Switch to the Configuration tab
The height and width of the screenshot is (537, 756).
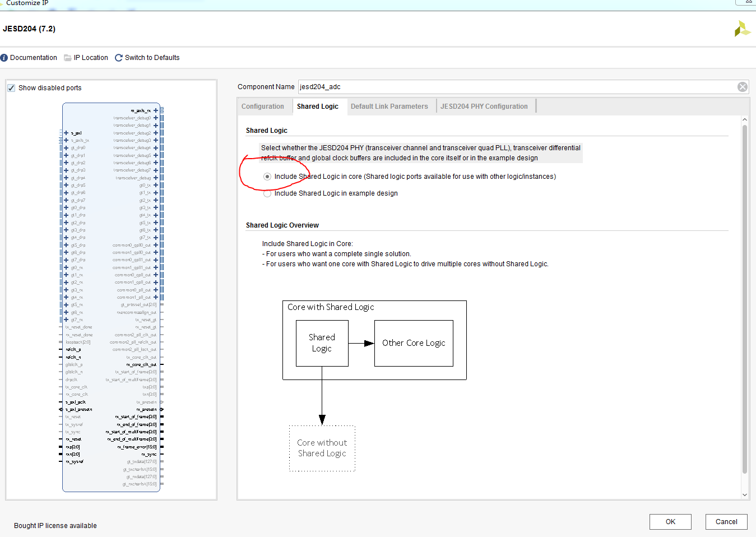[x=263, y=107]
